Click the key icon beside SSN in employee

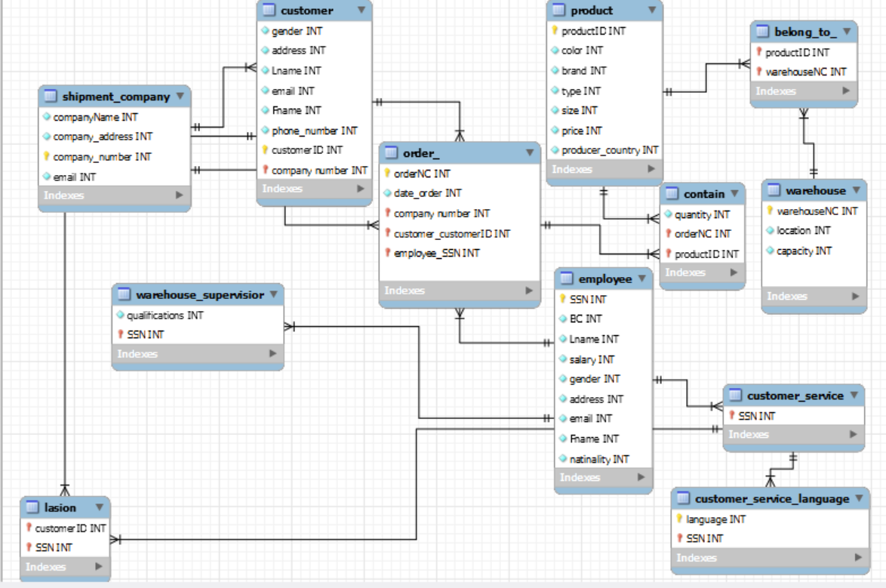[x=563, y=299]
